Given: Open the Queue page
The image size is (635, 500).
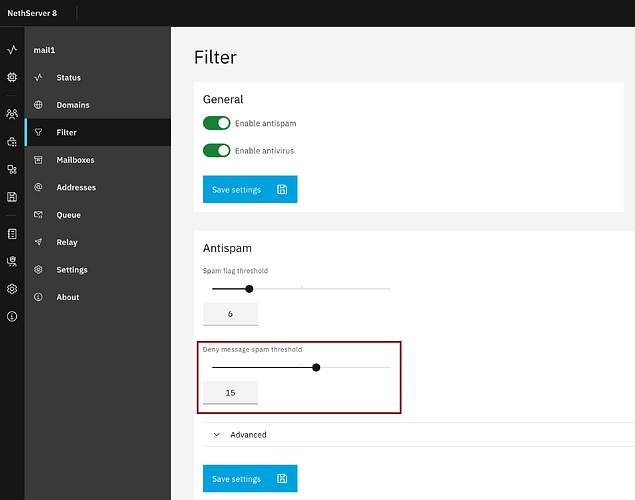Looking at the screenshot, I should tap(98, 215).
